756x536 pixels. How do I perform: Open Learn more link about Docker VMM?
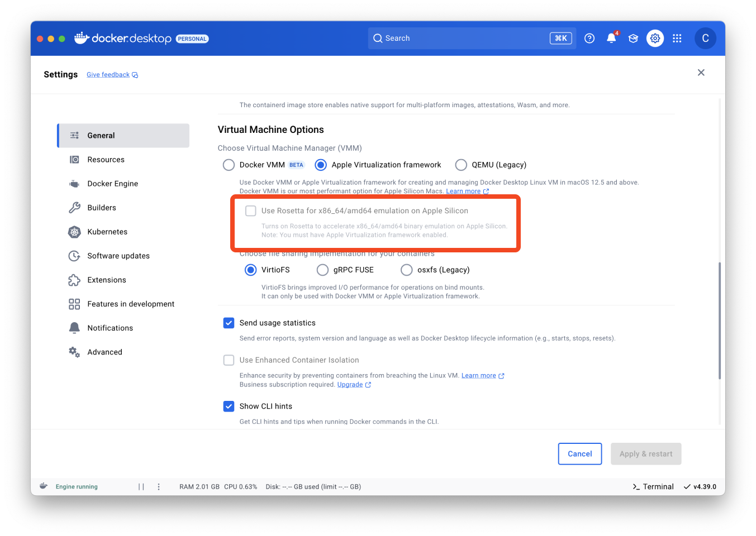tap(463, 191)
